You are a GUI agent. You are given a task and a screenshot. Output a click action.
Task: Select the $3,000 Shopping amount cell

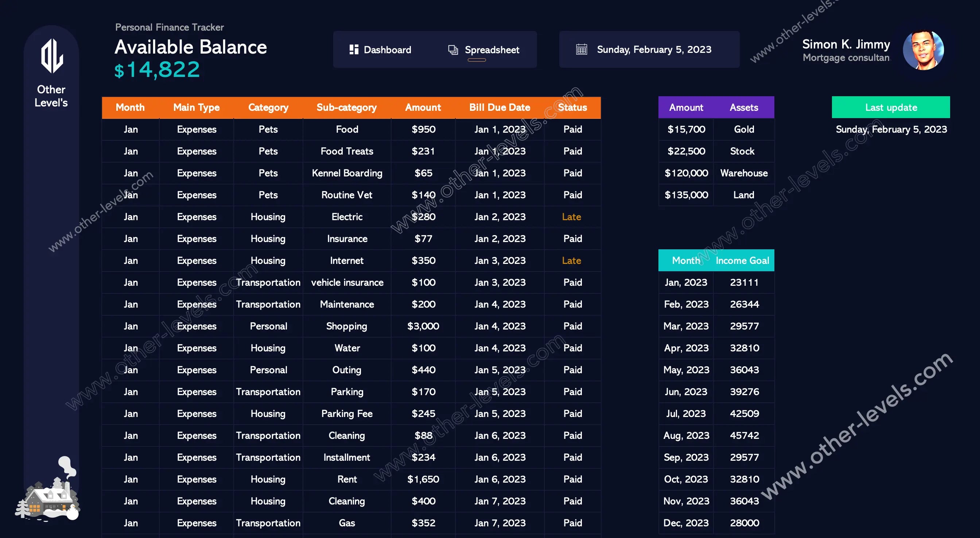423,326
